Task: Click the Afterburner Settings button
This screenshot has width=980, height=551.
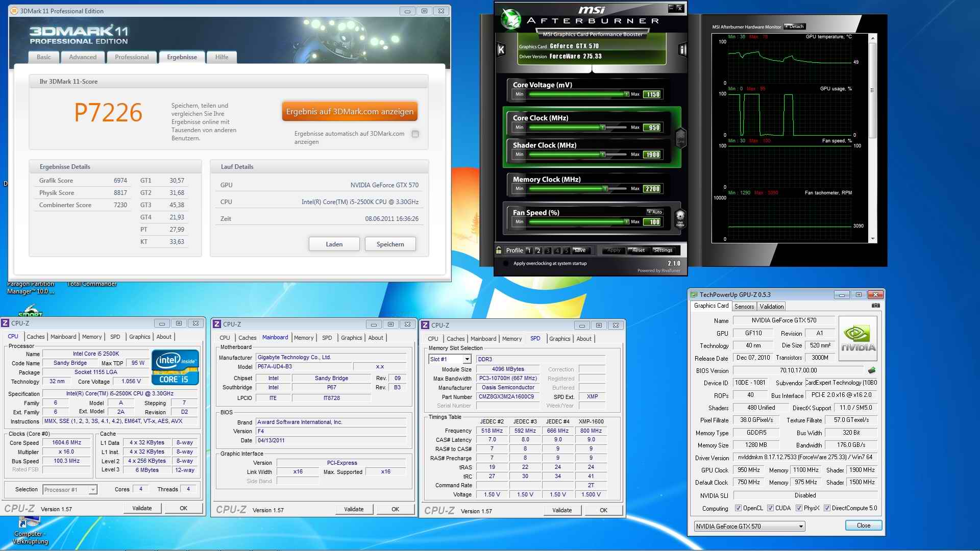Action: coord(663,250)
